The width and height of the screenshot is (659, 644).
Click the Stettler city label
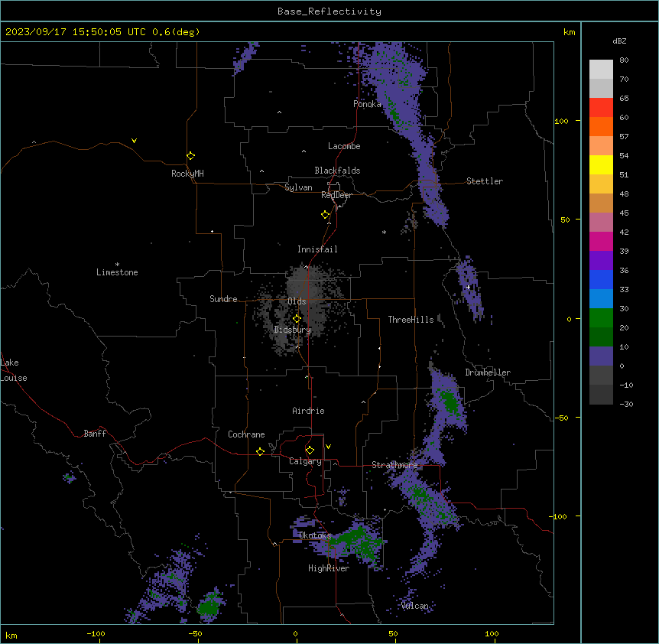point(485,181)
